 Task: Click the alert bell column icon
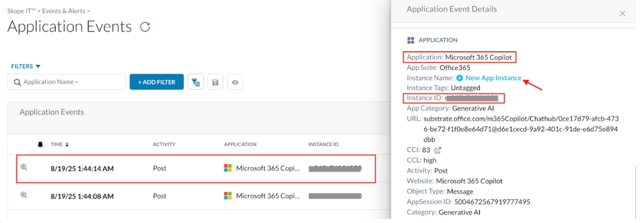click(40, 145)
